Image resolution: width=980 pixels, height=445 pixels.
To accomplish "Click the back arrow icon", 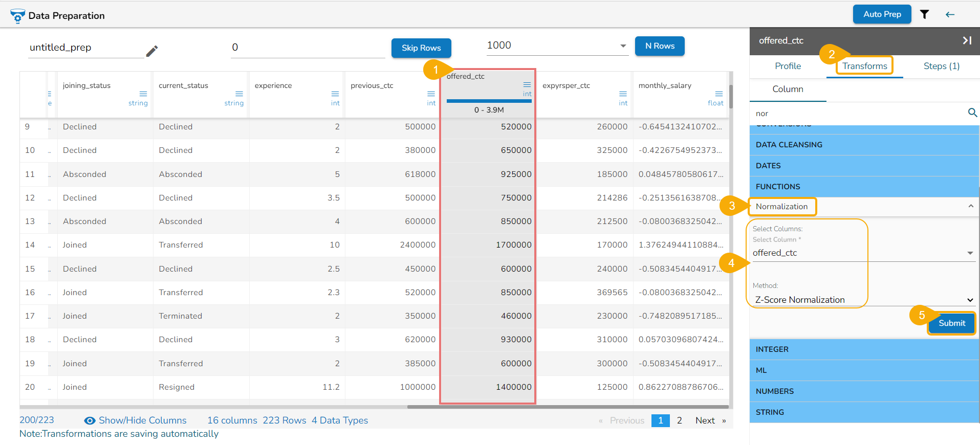I will click(x=950, y=14).
